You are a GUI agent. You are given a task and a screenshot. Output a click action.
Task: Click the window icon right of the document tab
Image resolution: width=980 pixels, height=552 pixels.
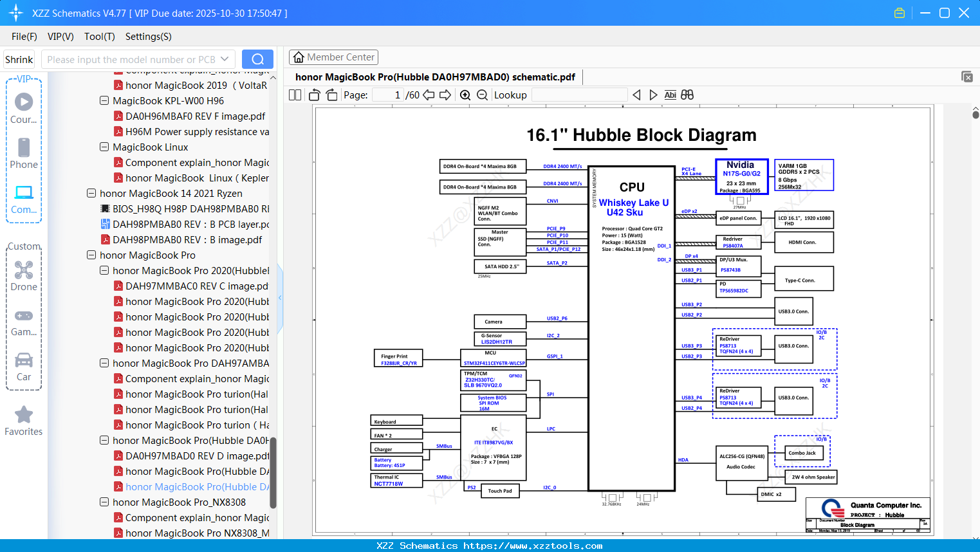pyautogui.click(x=967, y=77)
